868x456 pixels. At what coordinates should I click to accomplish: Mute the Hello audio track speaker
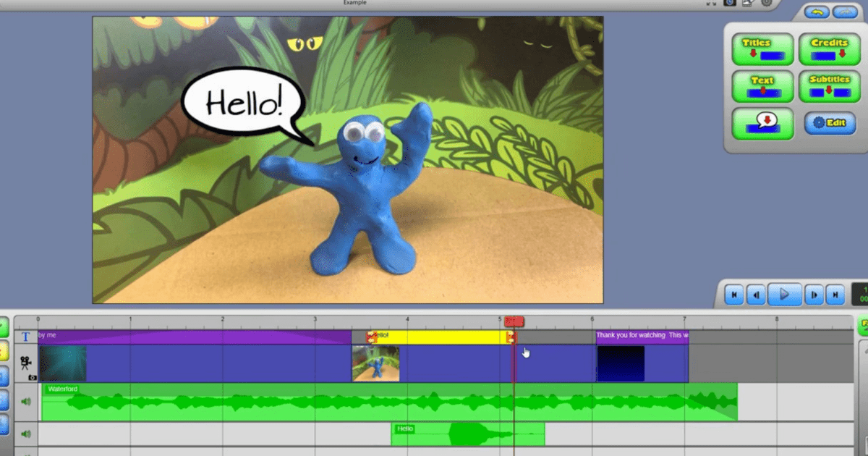click(24, 432)
